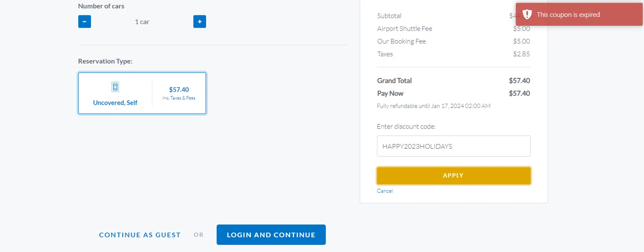This screenshot has height=252, width=644.
Task: Click the $57.40 price in reservation card
Action: coord(179,90)
